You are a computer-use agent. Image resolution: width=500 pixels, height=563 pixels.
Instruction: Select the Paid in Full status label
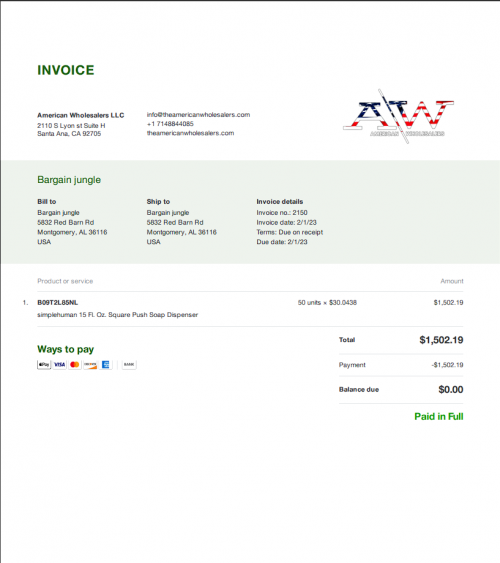click(439, 417)
